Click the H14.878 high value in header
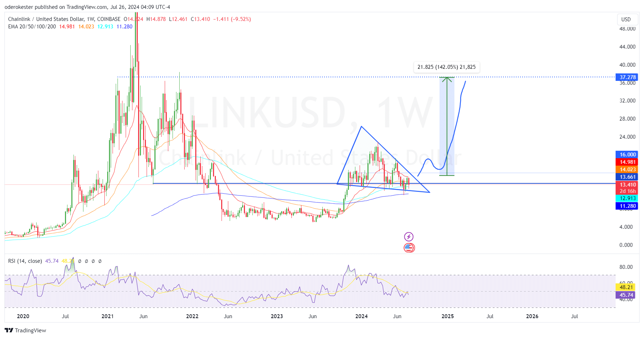 156,19
